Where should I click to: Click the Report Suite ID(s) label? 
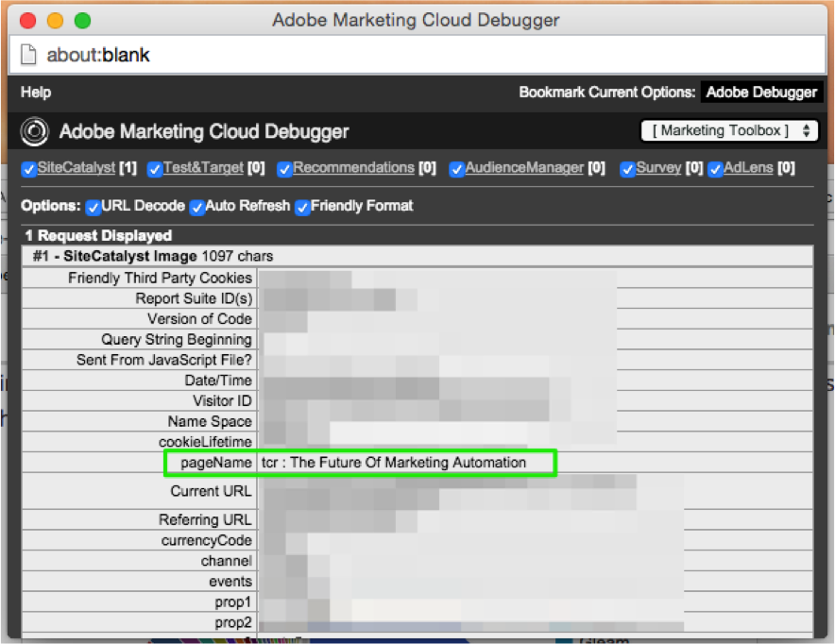click(x=194, y=298)
